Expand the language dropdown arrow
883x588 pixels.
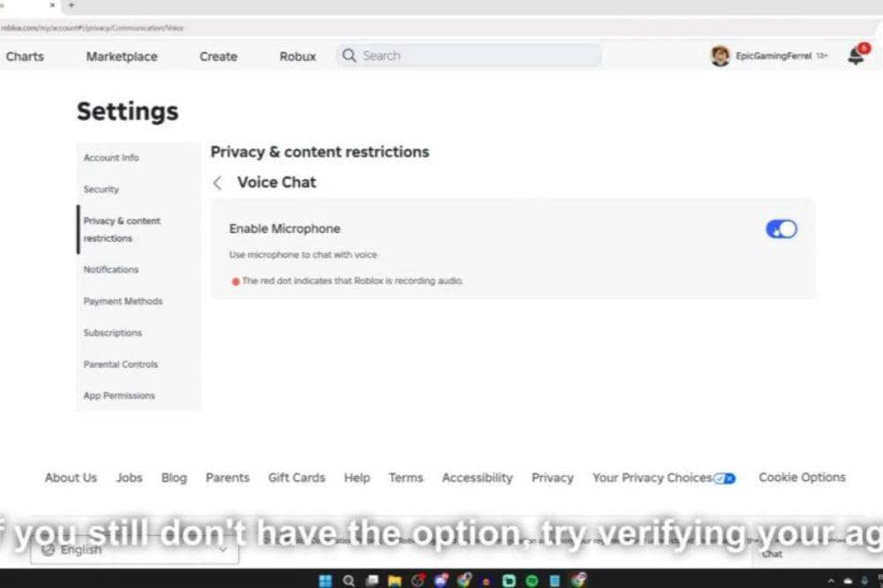(x=223, y=549)
